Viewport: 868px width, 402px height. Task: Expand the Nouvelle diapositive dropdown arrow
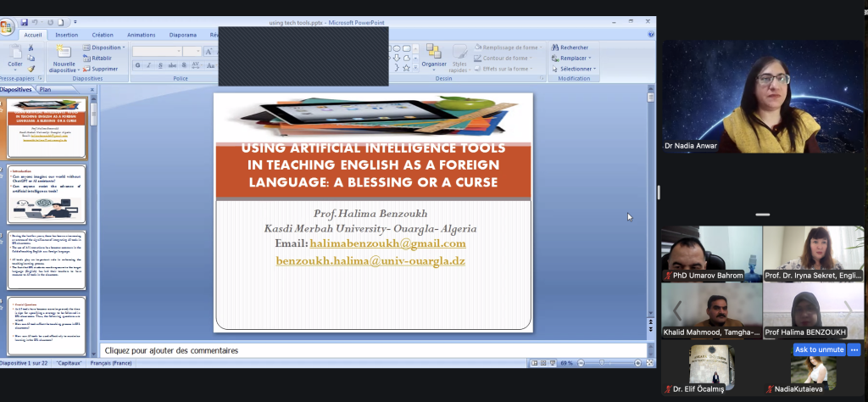79,70
